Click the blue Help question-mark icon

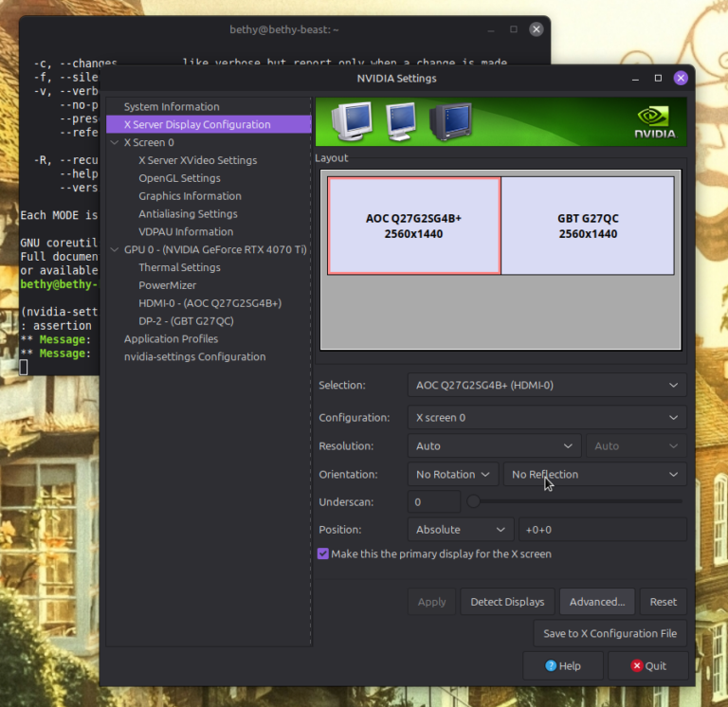coord(551,665)
